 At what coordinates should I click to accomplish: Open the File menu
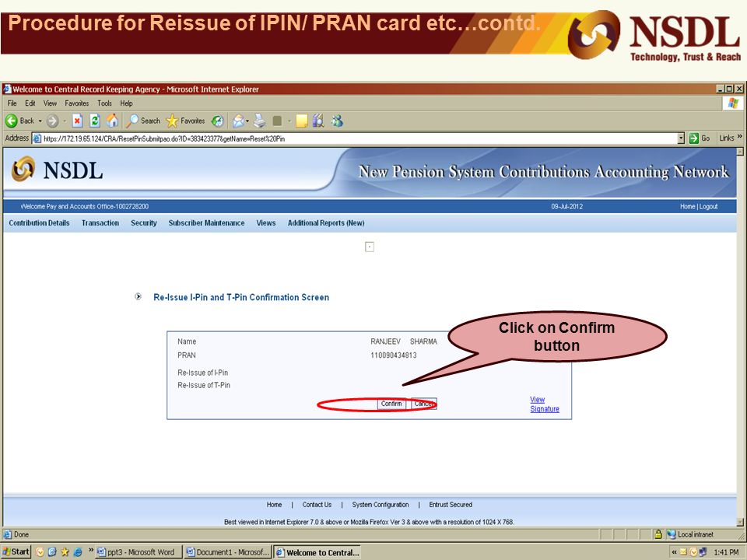(x=12, y=103)
